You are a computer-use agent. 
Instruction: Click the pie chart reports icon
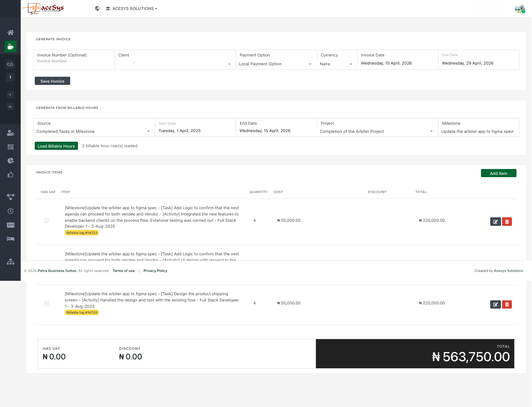click(10, 161)
